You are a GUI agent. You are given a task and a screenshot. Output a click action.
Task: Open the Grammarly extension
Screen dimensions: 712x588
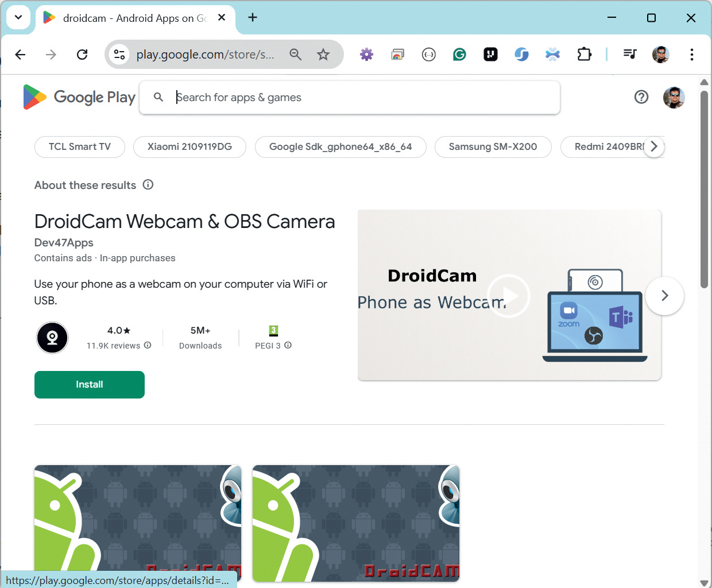coord(459,55)
